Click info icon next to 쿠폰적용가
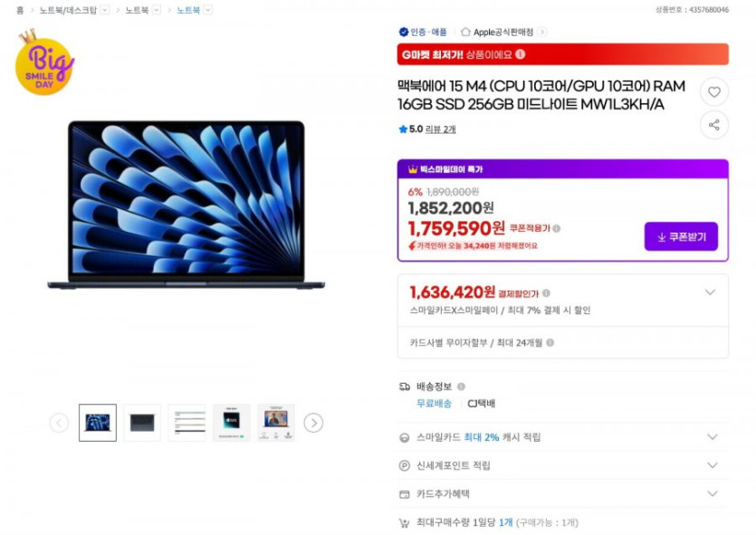This screenshot has width=756, height=535. [x=557, y=228]
